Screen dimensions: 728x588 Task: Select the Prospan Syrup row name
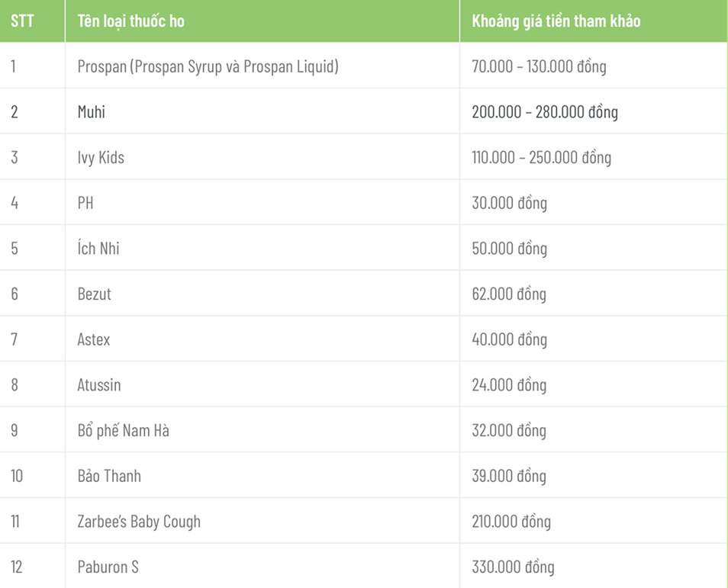pyautogui.click(x=208, y=66)
